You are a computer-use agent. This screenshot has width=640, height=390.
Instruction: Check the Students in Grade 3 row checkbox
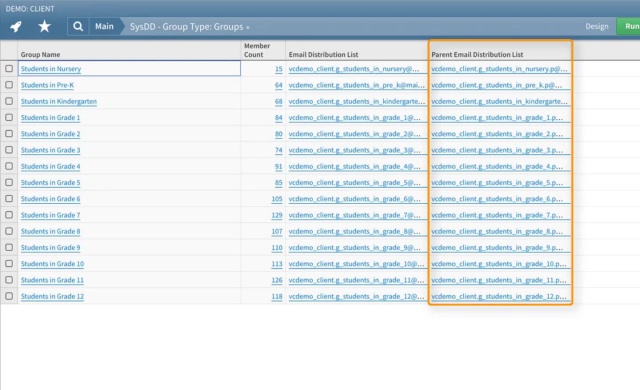tap(9, 150)
